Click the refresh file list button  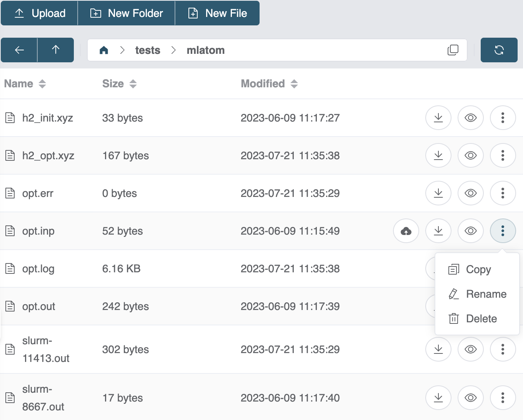coord(499,50)
